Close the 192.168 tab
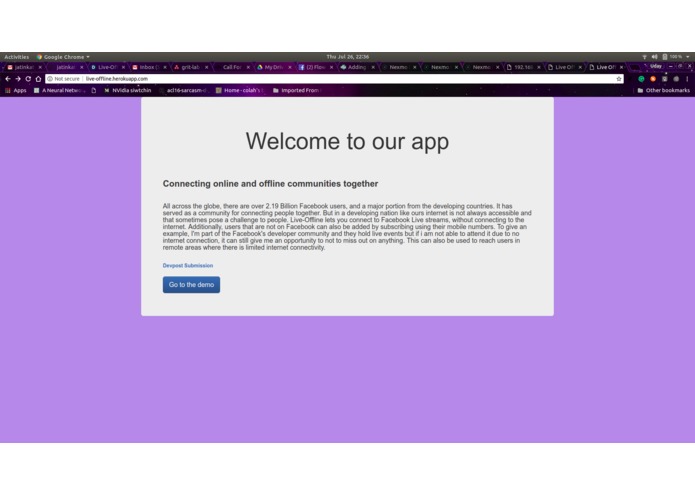Screen dimensions: 695x494 tap(539, 67)
